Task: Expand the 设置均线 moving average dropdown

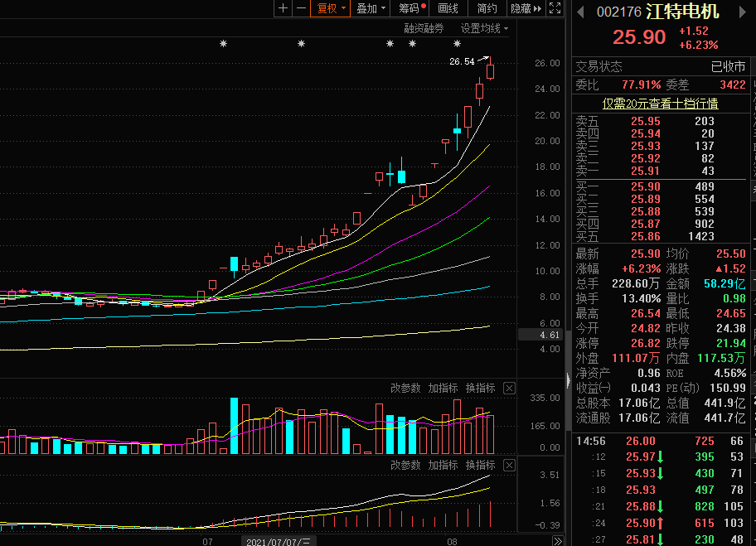Action: (x=484, y=28)
